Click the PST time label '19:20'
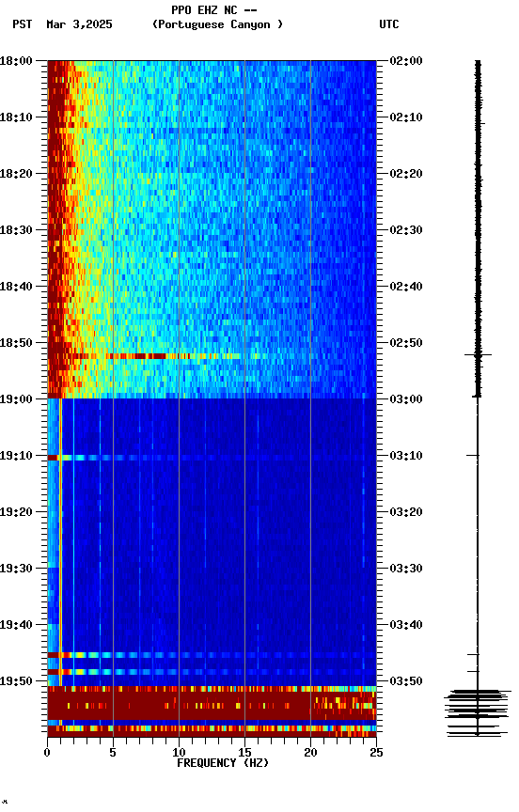This screenshot has height=812, width=519. click(16, 513)
